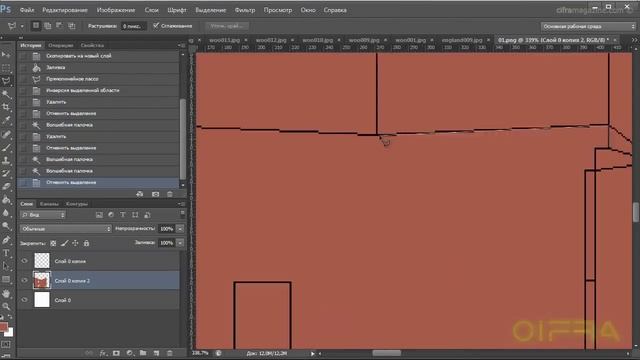Select the Rectangle shape tool
The height and width of the screenshot is (360, 640).
click(6, 280)
